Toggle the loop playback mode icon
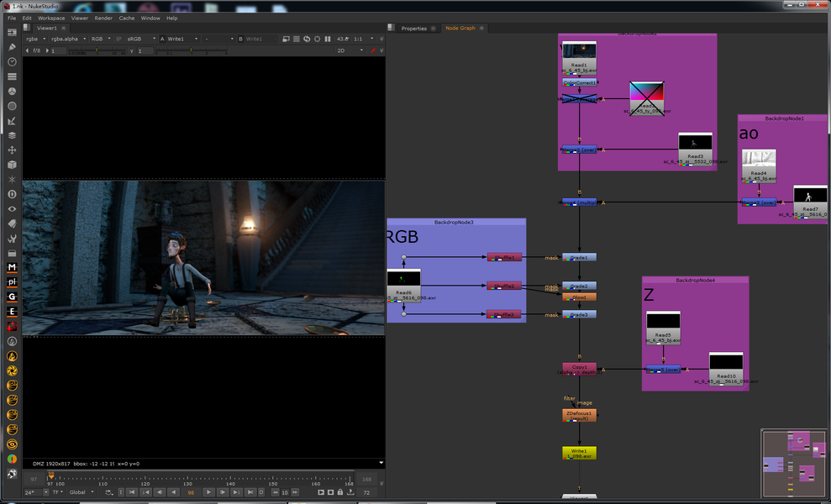The image size is (831, 504). (x=108, y=492)
